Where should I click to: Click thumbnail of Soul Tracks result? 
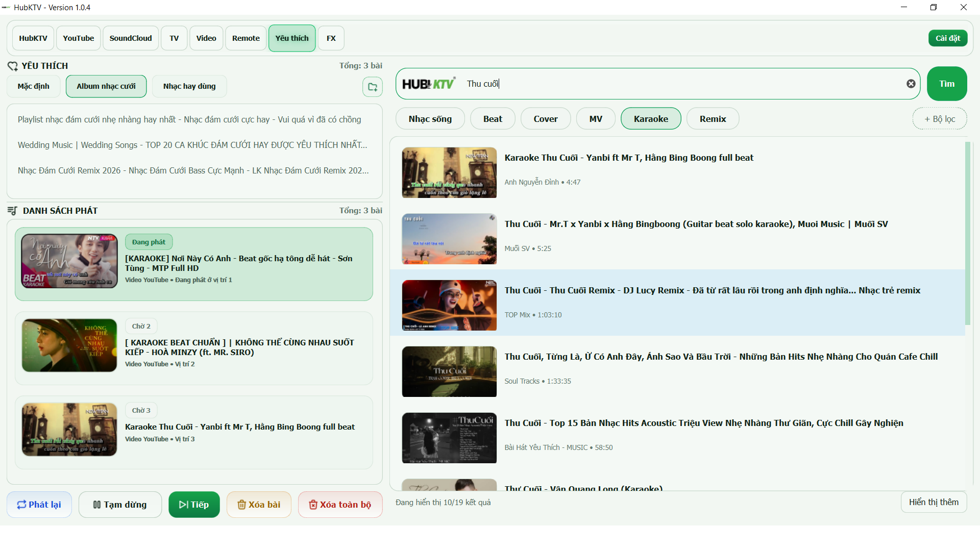pyautogui.click(x=449, y=371)
